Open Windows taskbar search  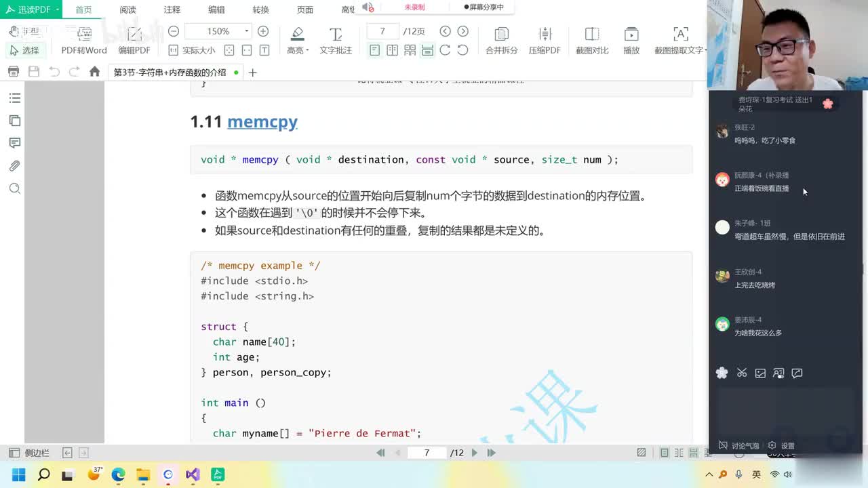pyautogui.click(x=43, y=474)
